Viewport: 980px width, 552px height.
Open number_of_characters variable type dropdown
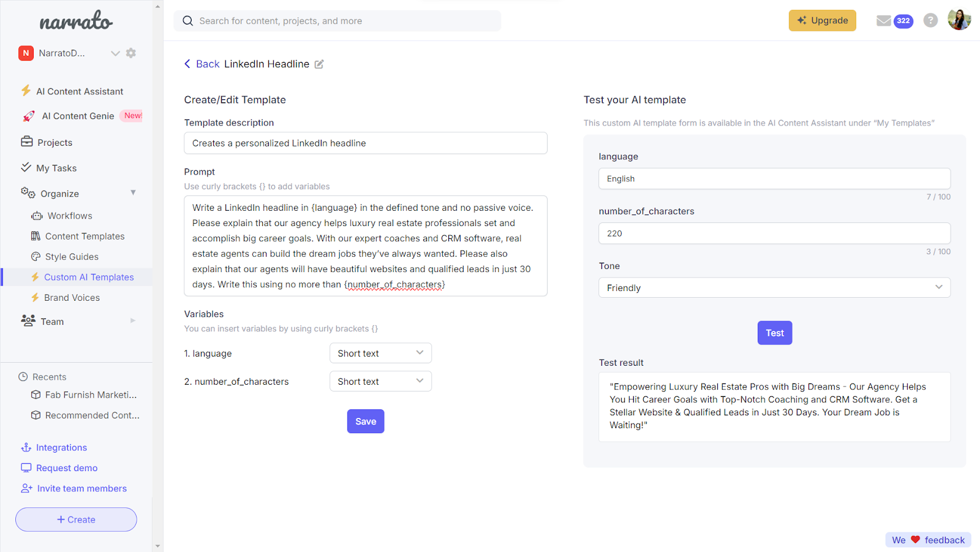tap(380, 381)
